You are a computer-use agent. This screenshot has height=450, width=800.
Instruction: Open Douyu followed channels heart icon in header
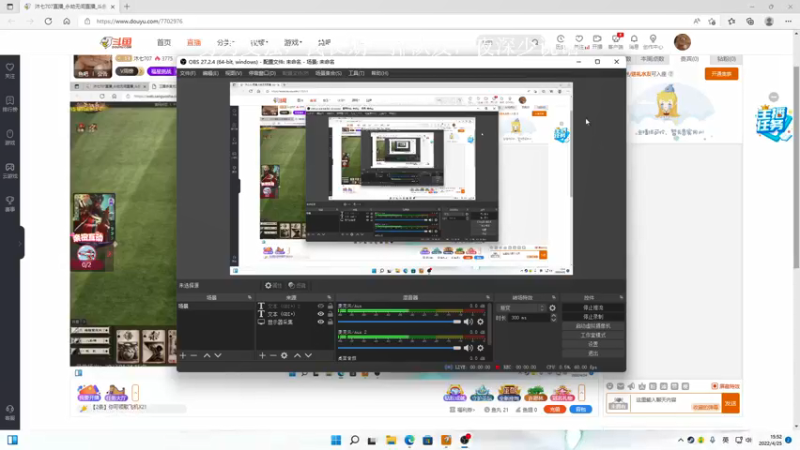pyautogui.click(x=579, y=41)
